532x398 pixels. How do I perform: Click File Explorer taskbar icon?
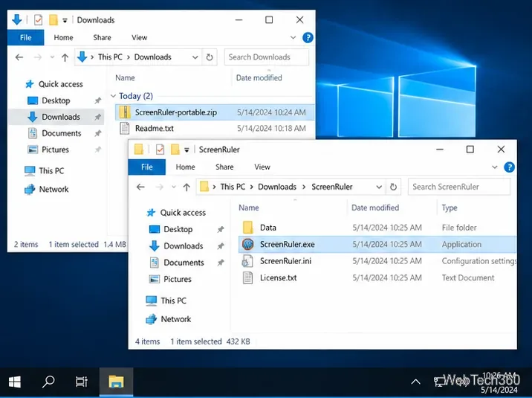point(116,382)
